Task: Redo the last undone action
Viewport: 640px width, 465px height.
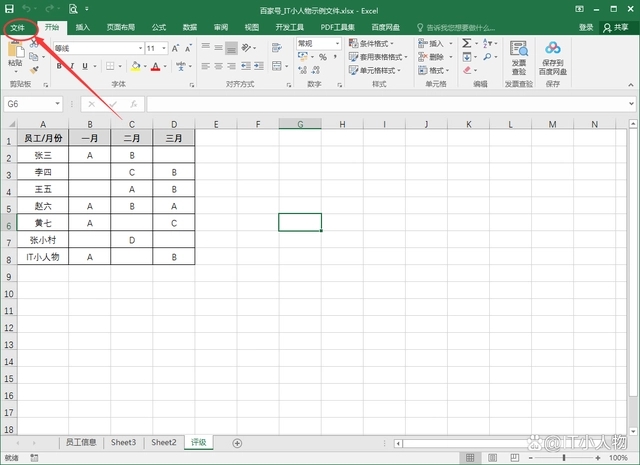Action: pos(49,9)
